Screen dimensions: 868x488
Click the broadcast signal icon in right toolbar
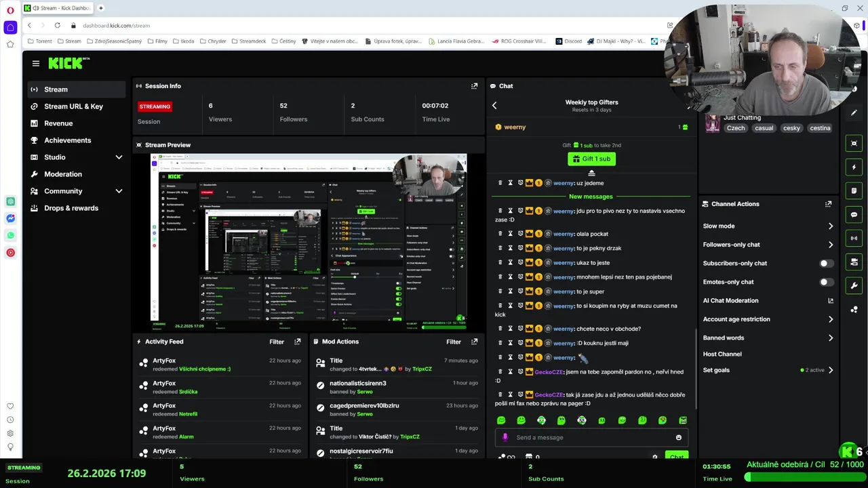[x=854, y=238]
